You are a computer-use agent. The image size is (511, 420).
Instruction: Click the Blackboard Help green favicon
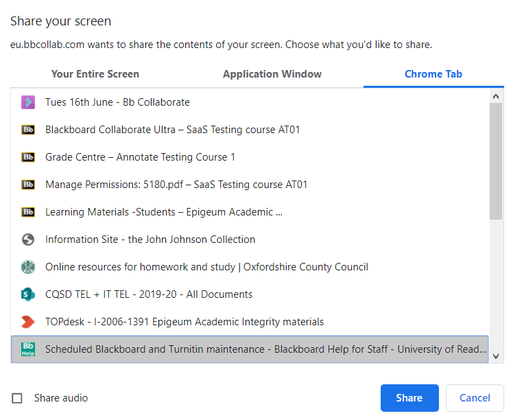pos(28,349)
